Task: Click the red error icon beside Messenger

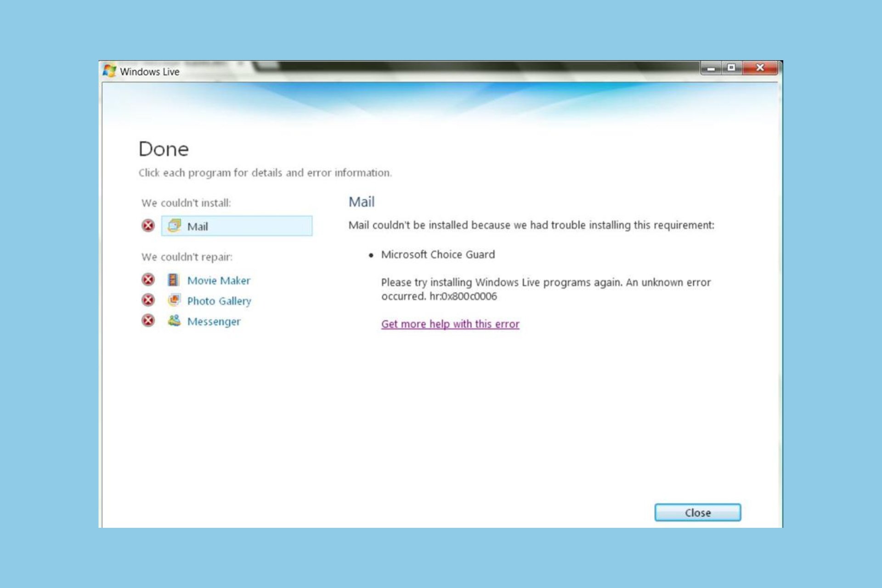Action: click(x=148, y=320)
